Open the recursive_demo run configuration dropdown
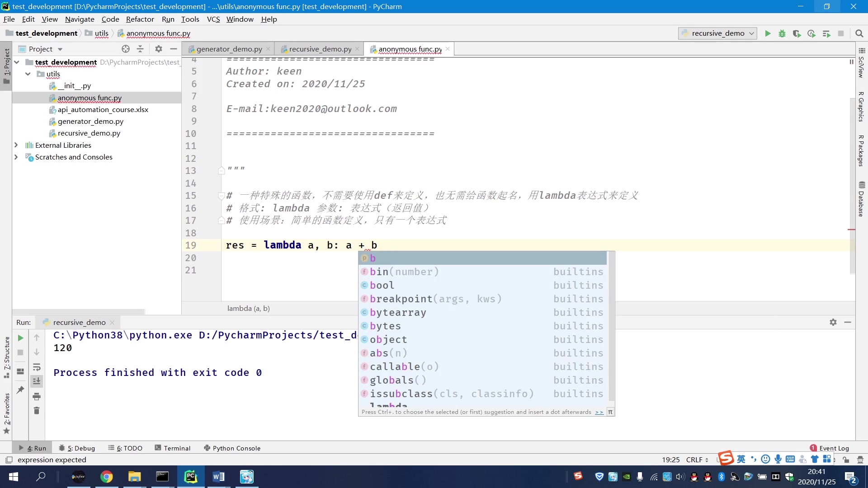 (x=717, y=33)
